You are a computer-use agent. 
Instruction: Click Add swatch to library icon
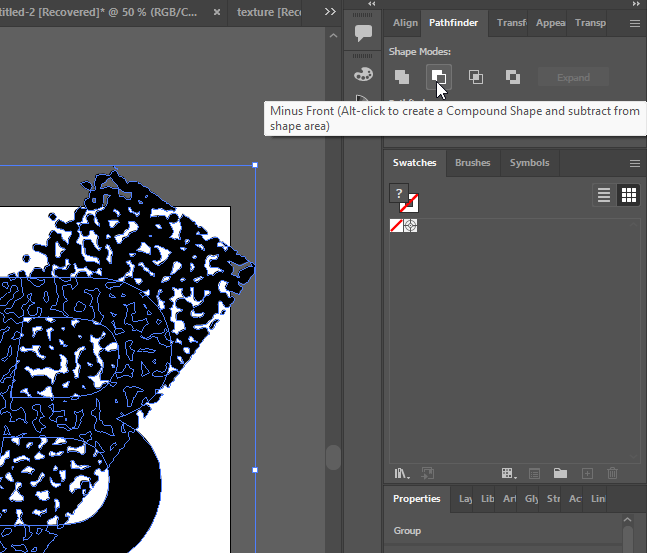point(427,473)
